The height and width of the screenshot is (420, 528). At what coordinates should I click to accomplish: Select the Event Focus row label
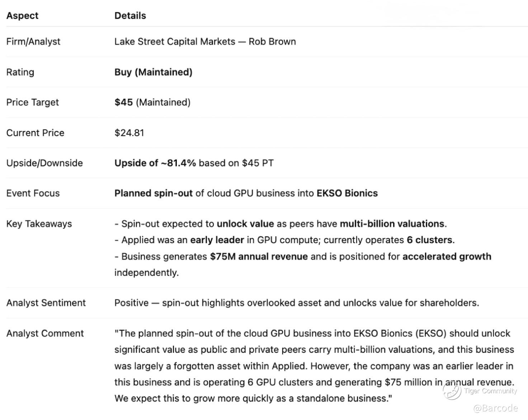click(x=33, y=193)
